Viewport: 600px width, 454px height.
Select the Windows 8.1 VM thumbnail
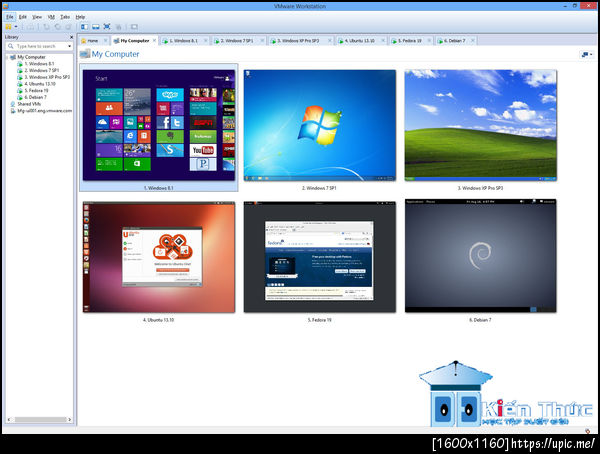pos(159,126)
